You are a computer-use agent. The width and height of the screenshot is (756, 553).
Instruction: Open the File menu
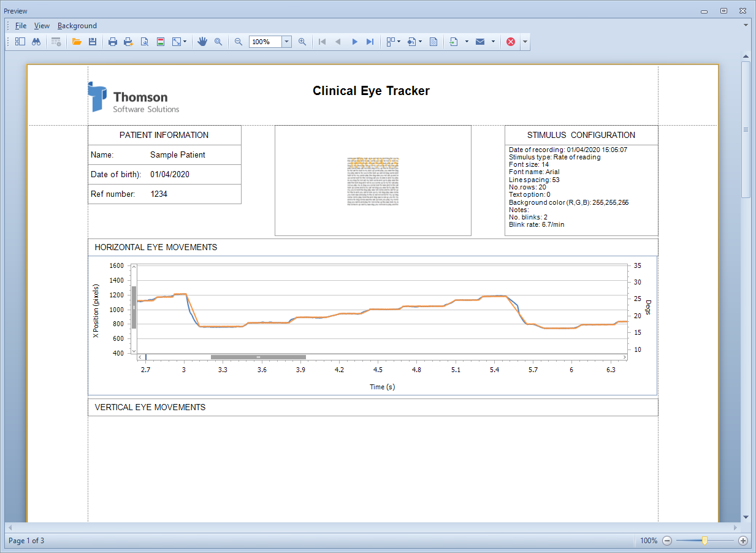click(21, 26)
